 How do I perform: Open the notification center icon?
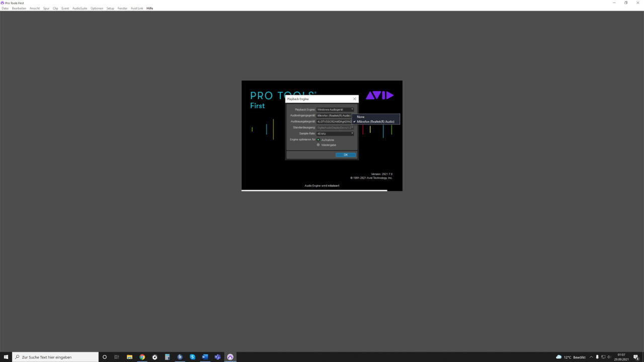pyautogui.click(x=636, y=357)
